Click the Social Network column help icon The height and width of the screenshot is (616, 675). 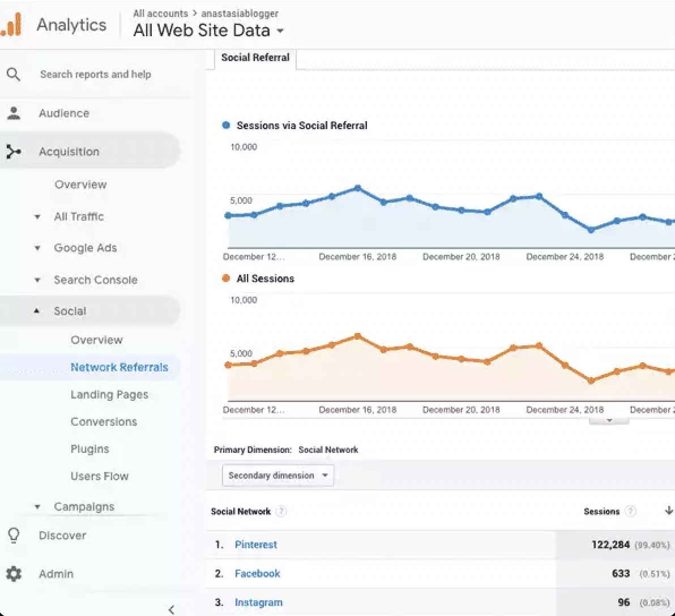click(281, 511)
